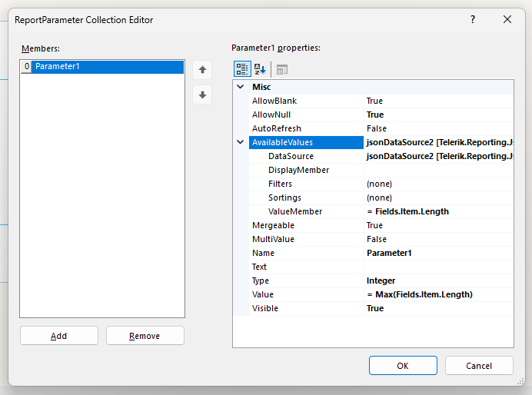Click the Help question mark button
Viewport: 532px width, 395px height.
473,20
